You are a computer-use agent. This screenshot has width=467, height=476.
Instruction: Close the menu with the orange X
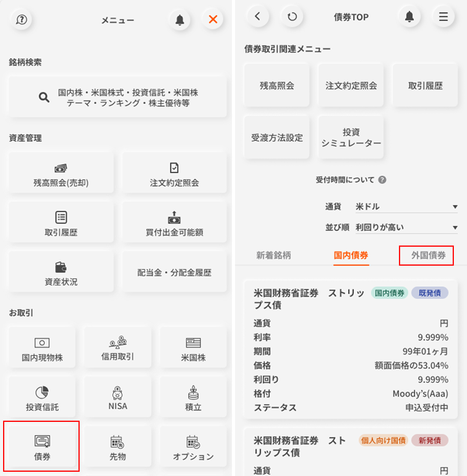(x=213, y=19)
